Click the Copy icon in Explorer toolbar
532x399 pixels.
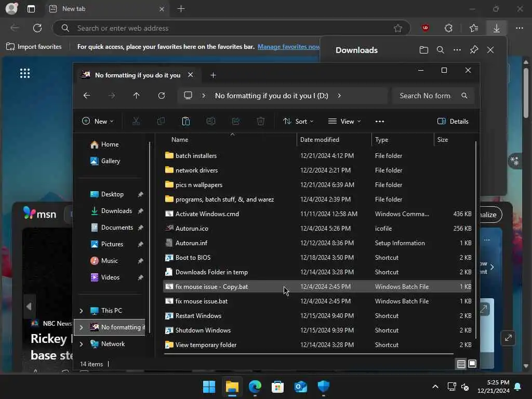click(x=161, y=121)
